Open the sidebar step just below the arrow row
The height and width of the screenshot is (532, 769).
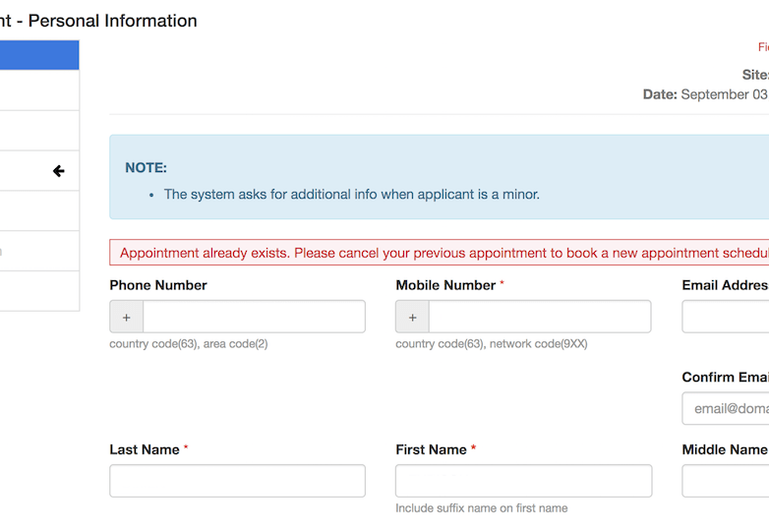pos(38,211)
